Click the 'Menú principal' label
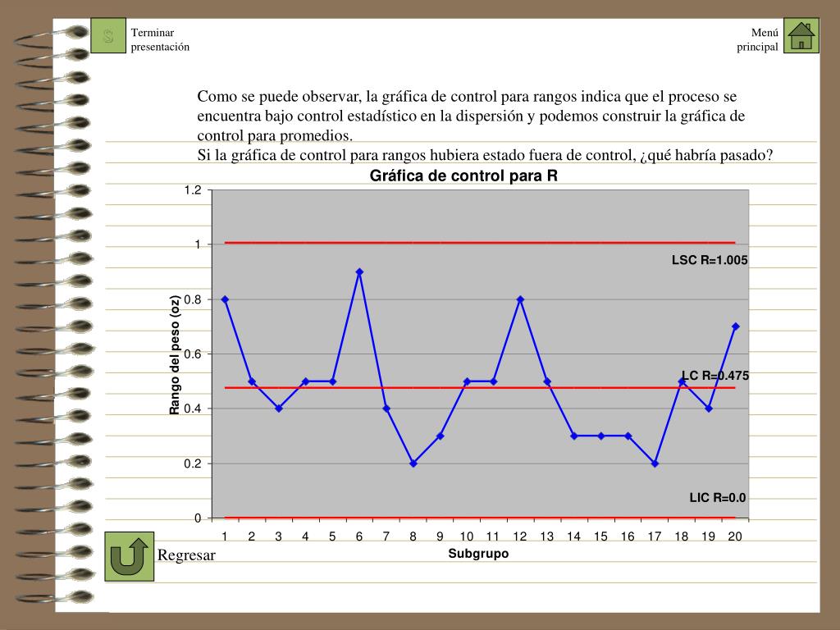The image size is (840, 630). pyautogui.click(x=757, y=39)
